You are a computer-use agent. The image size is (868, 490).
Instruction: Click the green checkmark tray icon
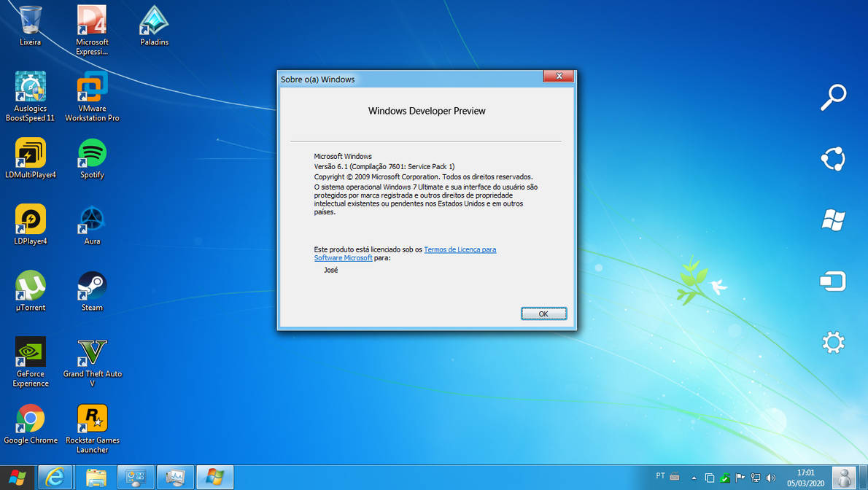click(x=724, y=478)
